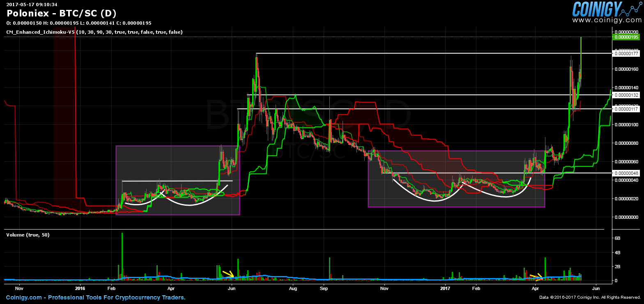Click the 4B volume axis value
This screenshot has width=644, height=304.
click(617, 253)
